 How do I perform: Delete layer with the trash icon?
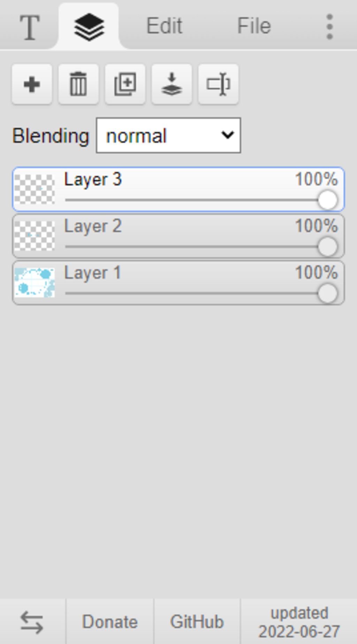tap(78, 84)
